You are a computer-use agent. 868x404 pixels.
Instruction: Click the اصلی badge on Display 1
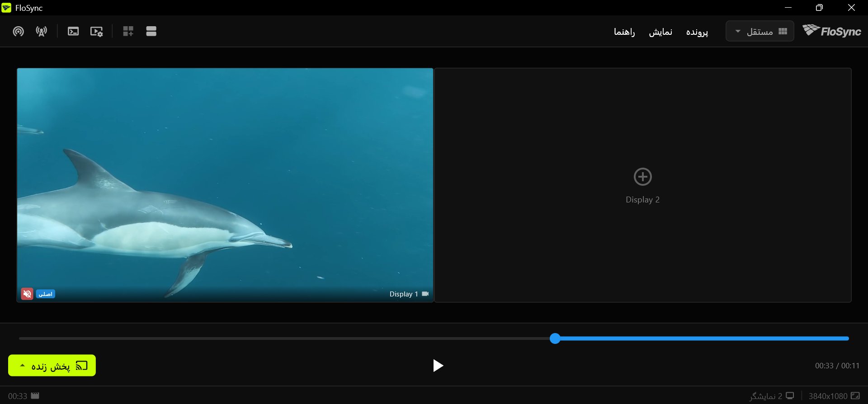(x=46, y=294)
